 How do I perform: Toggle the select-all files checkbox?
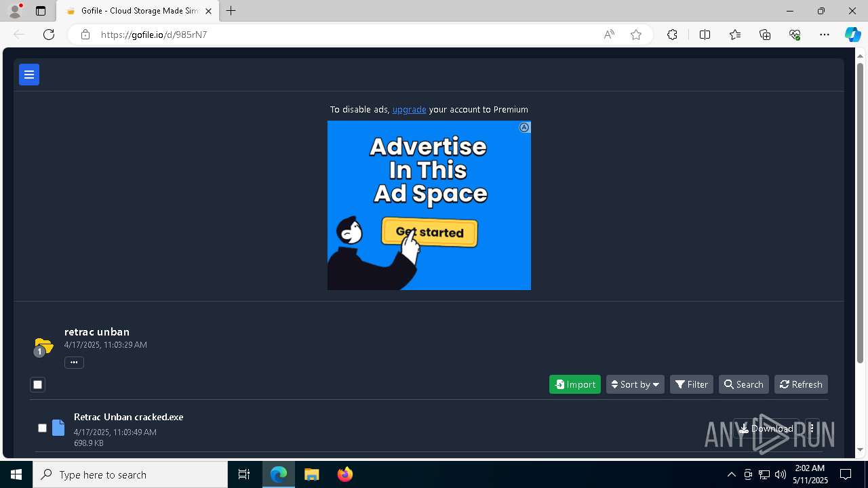coord(38,385)
